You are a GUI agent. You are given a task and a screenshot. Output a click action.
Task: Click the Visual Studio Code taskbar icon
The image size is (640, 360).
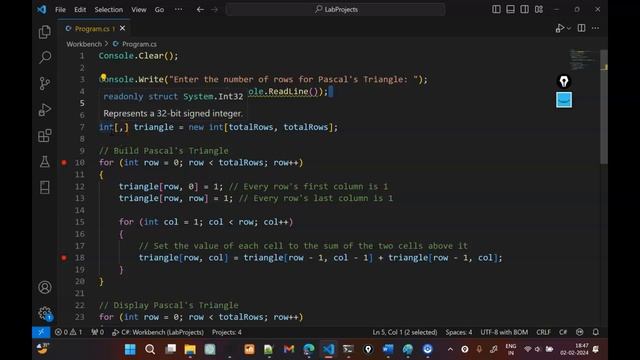[x=328, y=349]
